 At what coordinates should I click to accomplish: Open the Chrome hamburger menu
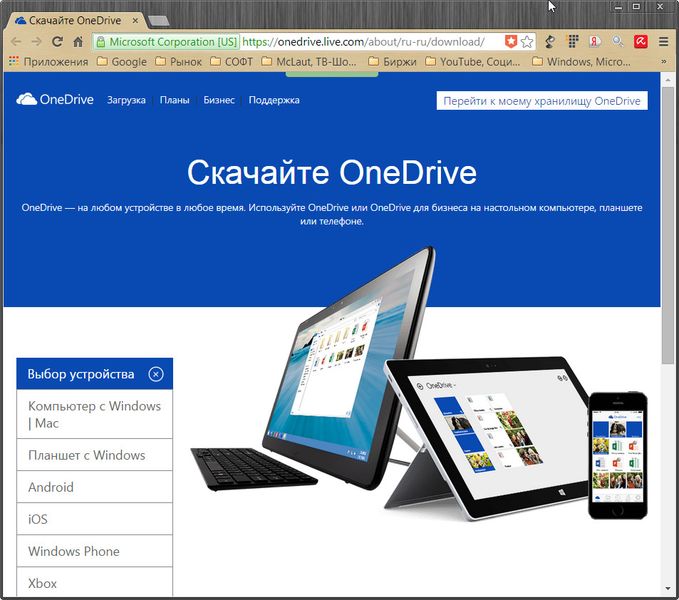tap(663, 42)
